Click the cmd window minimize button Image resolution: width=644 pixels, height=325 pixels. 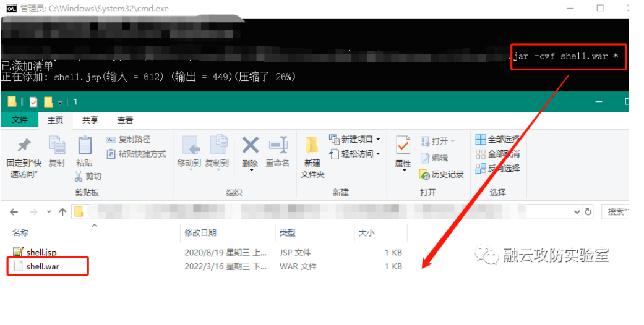570,8
